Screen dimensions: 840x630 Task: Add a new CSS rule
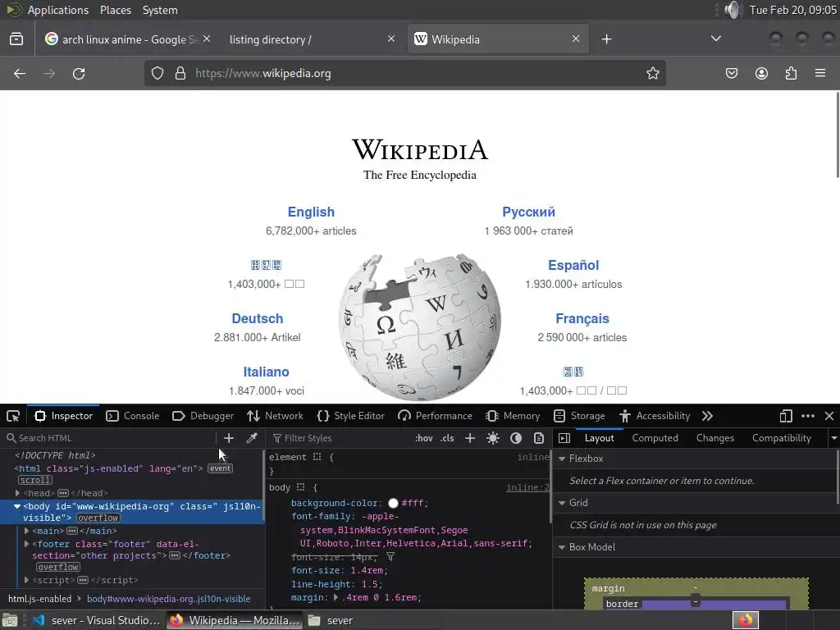click(470, 438)
